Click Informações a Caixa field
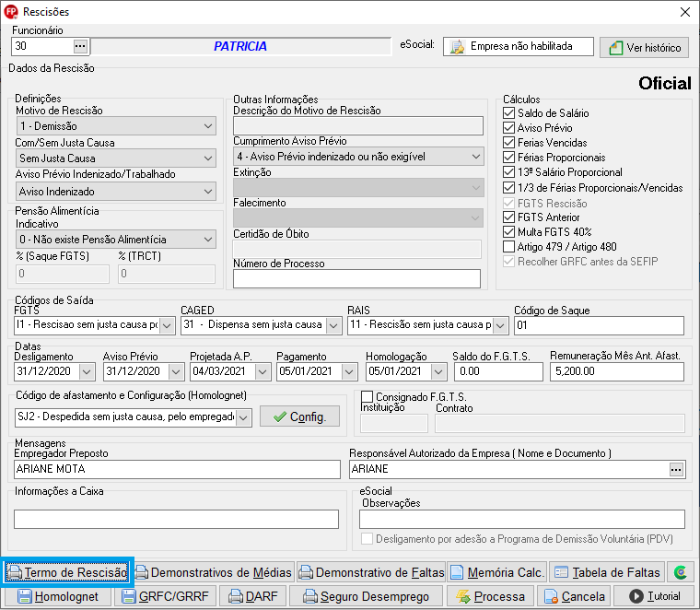The height and width of the screenshot is (610, 700). point(176,520)
